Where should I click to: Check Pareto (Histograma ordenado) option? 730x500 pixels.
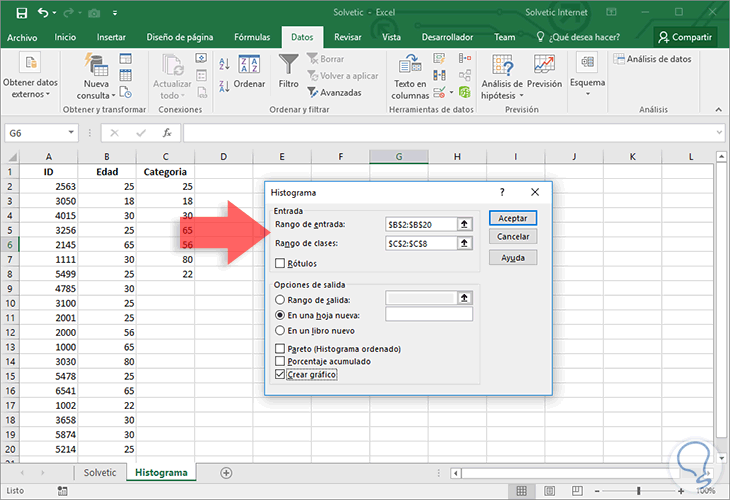pyautogui.click(x=280, y=349)
